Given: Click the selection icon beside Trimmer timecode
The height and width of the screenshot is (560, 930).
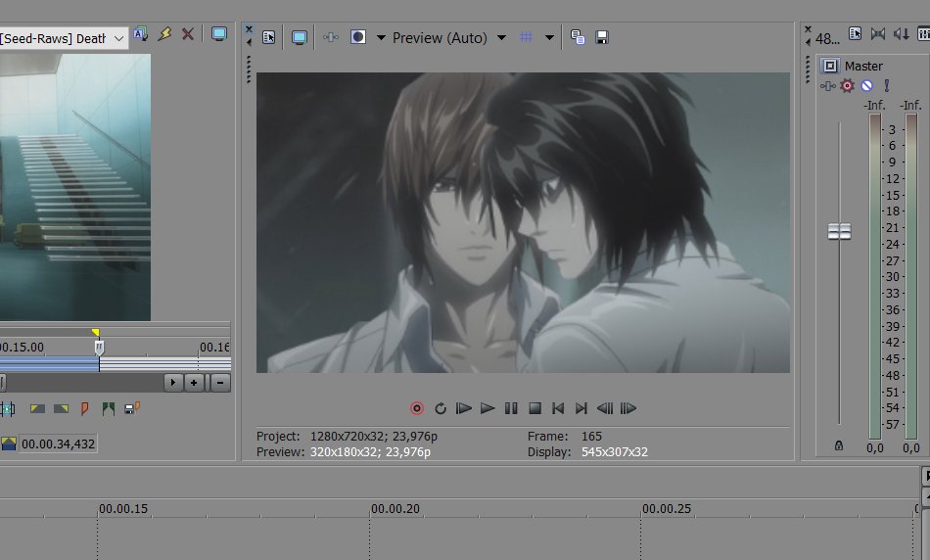Looking at the screenshot, I should coord(8,443).
